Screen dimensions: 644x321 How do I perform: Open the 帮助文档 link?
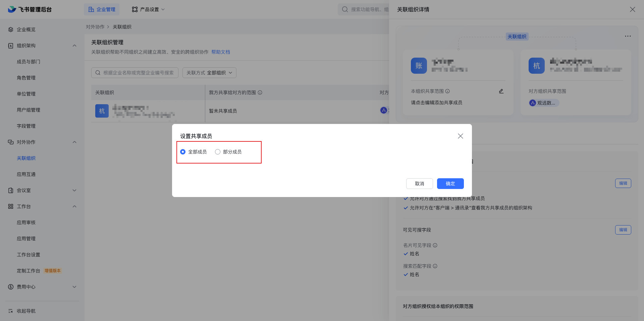click(221, 52)
